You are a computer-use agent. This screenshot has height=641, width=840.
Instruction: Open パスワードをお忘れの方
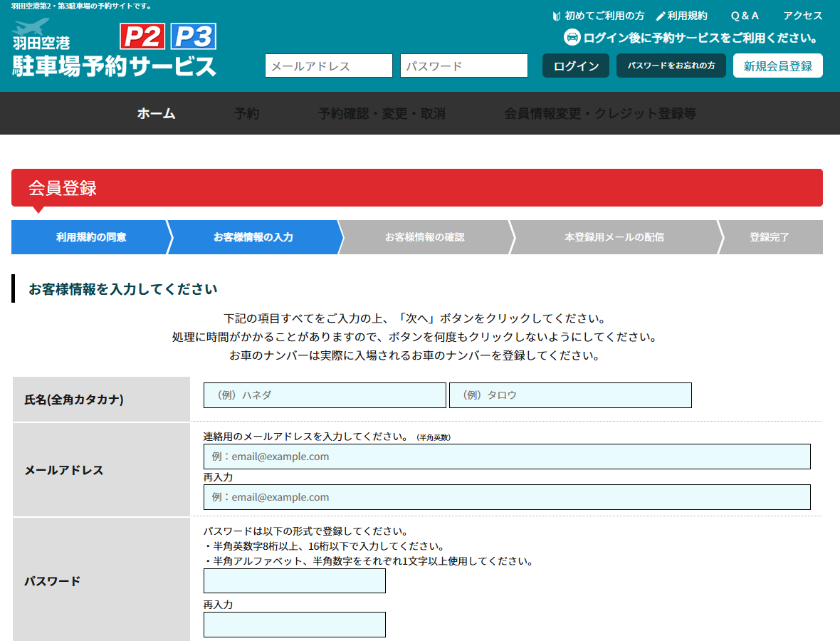click(x=670, y=66)
